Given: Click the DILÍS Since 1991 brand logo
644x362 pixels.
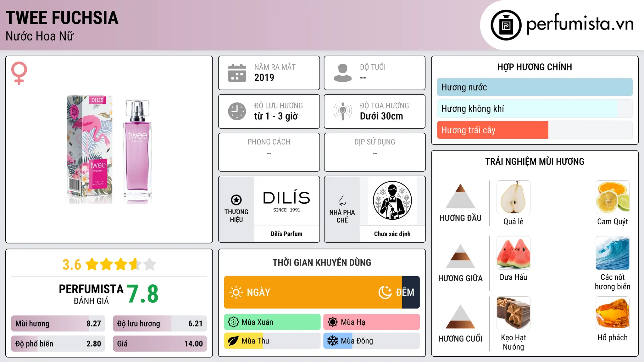Looking at the screenshot, I should [x=286, y=201].
